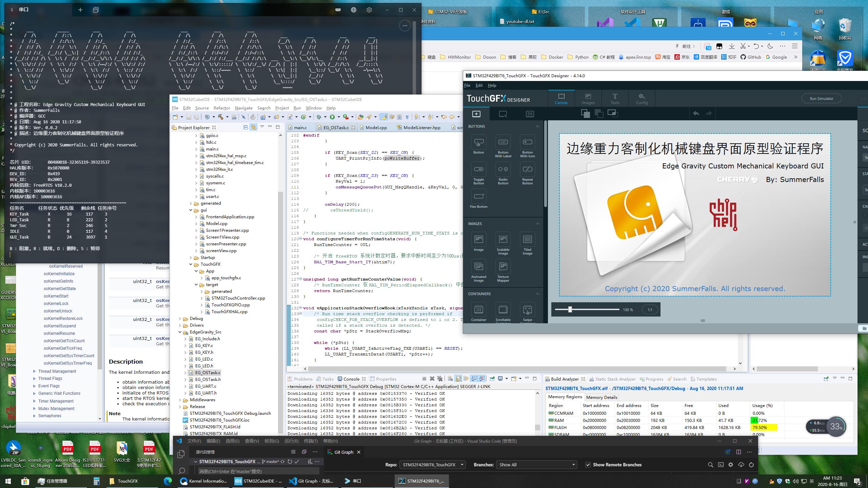This screenshot has width=868, height=488.
Task: Collapse the EdgeGravity_Src folder
Action: pos(180,332)
